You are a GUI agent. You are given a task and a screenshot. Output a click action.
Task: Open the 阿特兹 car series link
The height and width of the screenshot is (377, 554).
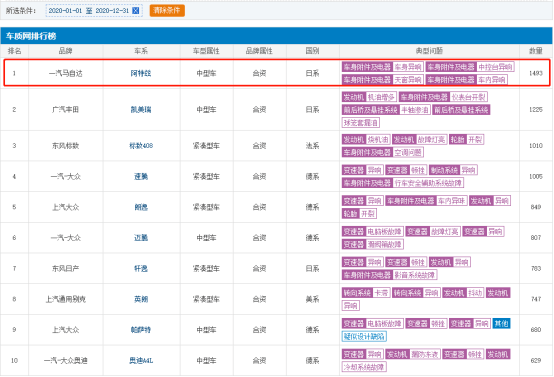coord(141,73)
